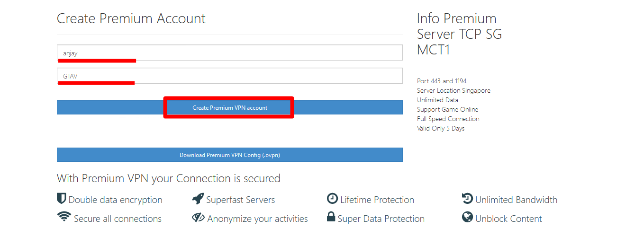Click the crossed-eye icon for Anonymize your activities

pos(198,218)
